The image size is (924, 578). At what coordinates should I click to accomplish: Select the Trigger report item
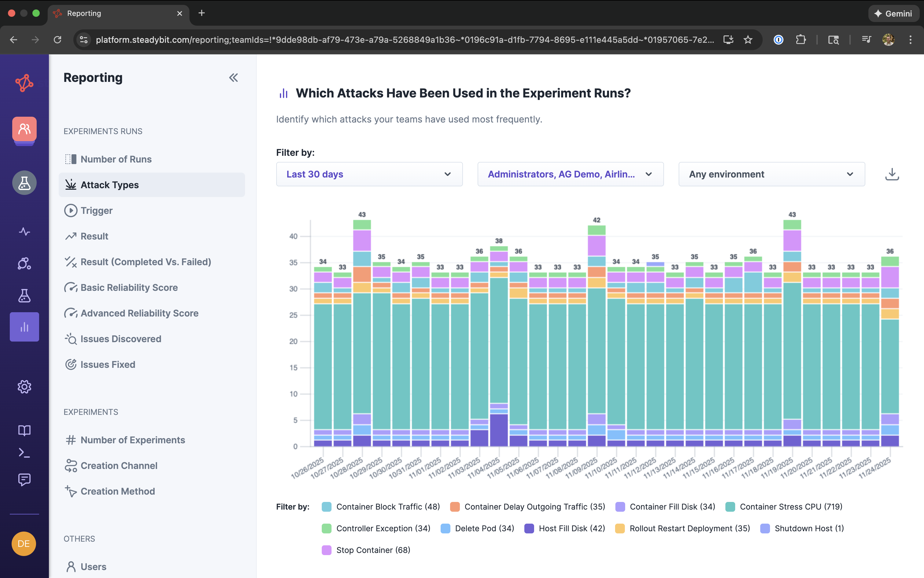96,210
